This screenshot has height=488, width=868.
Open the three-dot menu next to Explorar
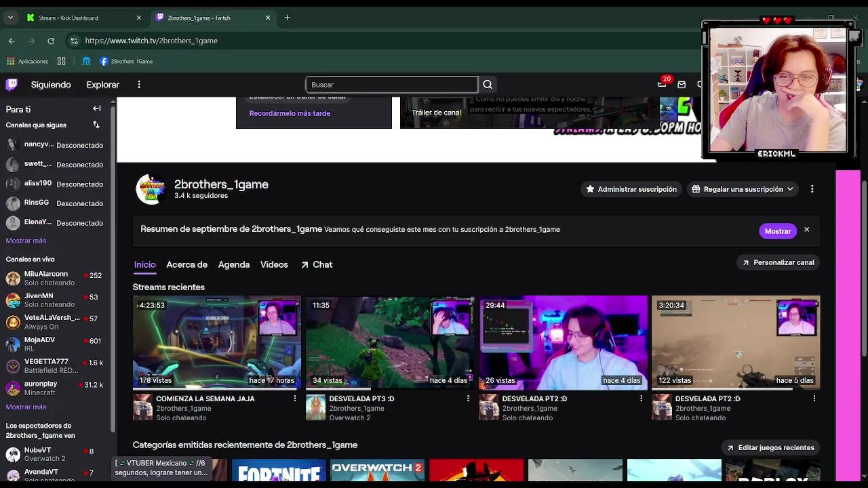(139, 85)
